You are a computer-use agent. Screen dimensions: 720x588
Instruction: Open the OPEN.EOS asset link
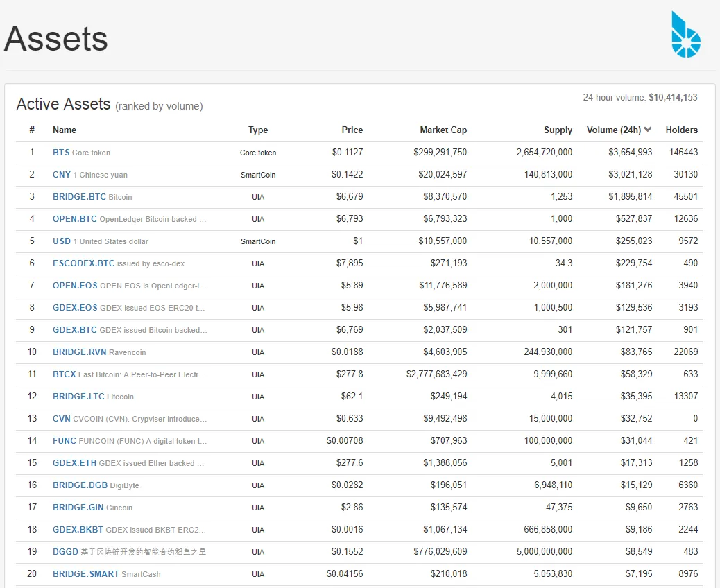[x=75, y=286]
